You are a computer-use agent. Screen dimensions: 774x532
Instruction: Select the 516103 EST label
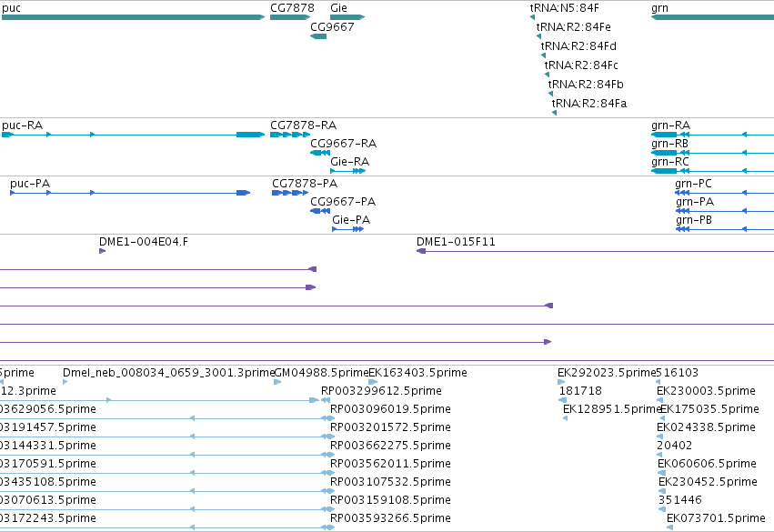coord(678,373)
